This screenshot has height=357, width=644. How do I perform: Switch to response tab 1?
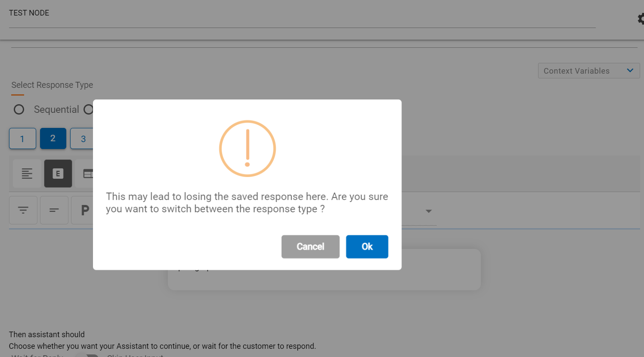pyautogui.click(x=22, y=138)
